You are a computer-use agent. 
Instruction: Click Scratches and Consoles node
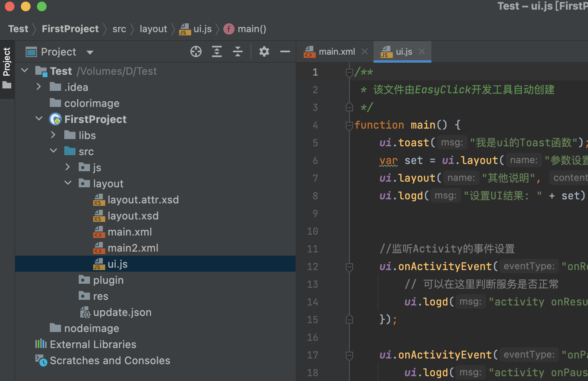point(110,361)
